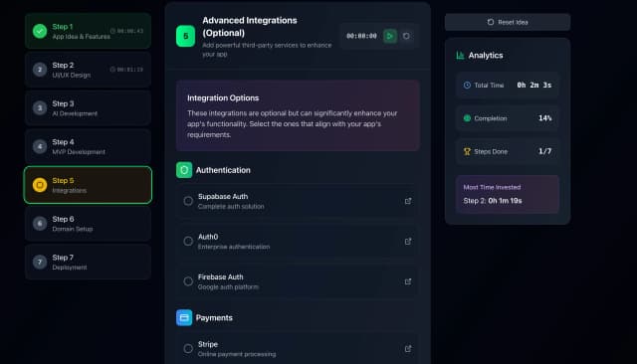The height and width of the screenshot is (364, 637).
Task: Click Step 6 number circle
Action: pyautogui.click(x=40, y=223)
